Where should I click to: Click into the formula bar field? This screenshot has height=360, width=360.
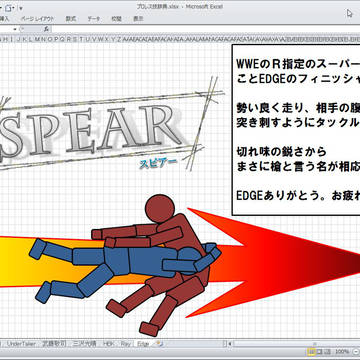pyautogui.click(x=205, y=29)
